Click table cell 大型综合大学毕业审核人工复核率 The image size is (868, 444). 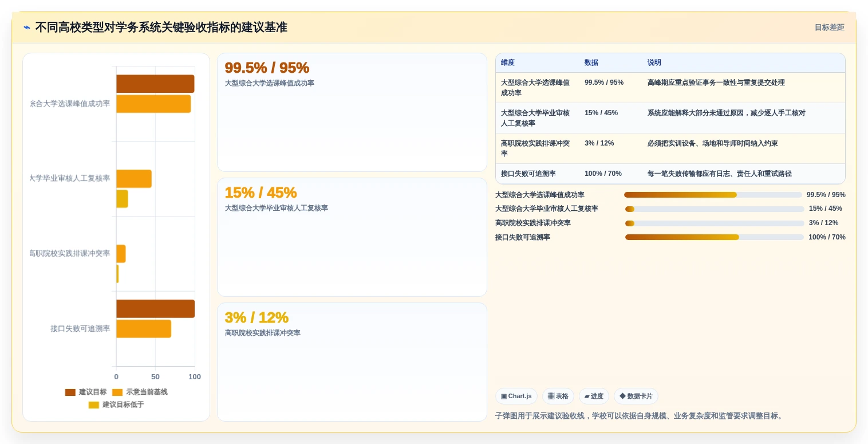point(536,118)
